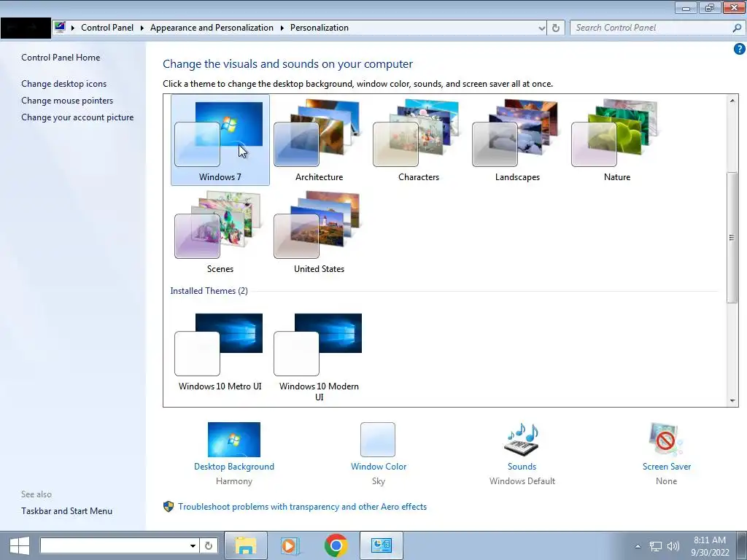Expand arrow after Appearance and Personalization breadcrumb
The height and width of the screenshot is (560, 747).
click(x=282, y=28)
